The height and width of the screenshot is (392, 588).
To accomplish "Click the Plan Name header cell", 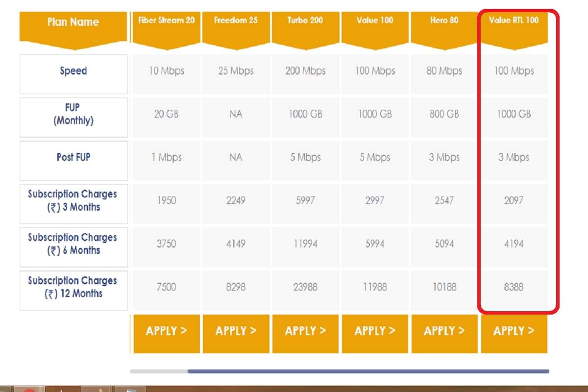I will point(73,22).
